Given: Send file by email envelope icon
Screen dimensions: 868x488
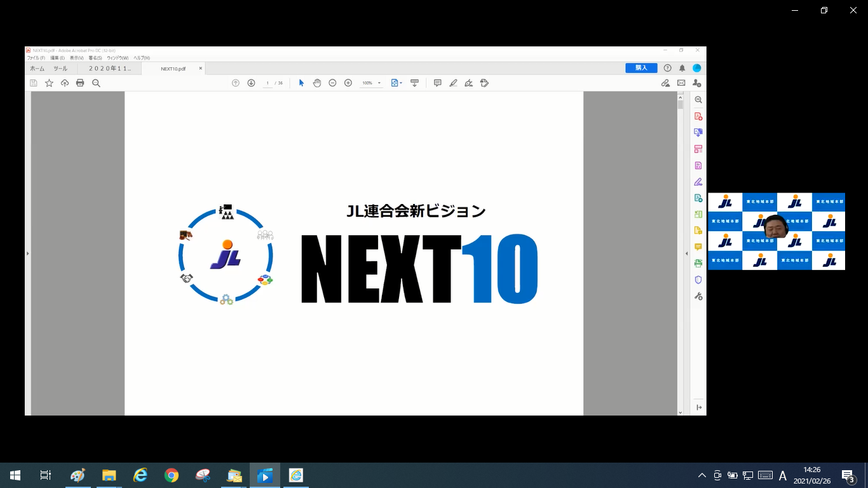Looking at the screenshot, I should 681,83.
